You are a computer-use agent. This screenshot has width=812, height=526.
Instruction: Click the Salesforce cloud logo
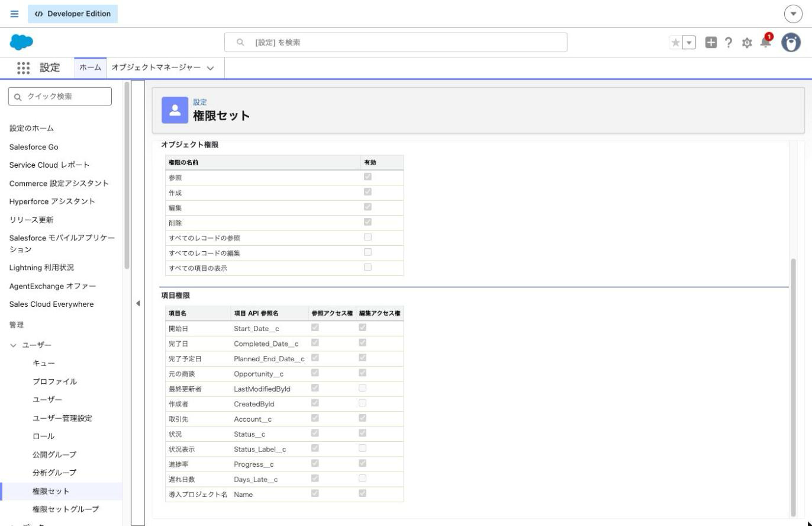(x=22, y=42)
